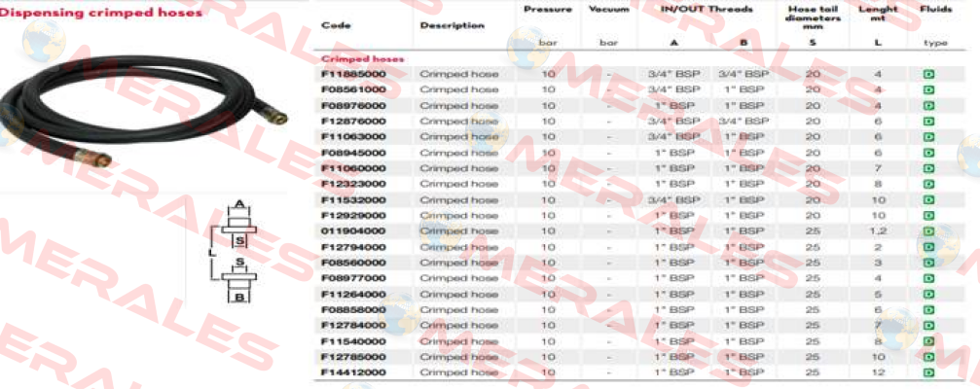This screenshot has width=980, height=389.
Task: Select product code F08560000
Action: pos(353,263)
